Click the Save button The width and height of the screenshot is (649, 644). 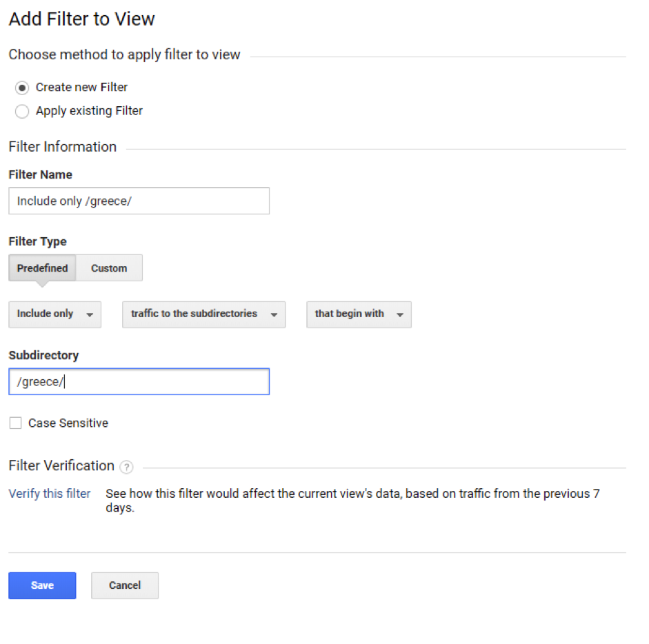pyautogui.click(x=42, y=585)
